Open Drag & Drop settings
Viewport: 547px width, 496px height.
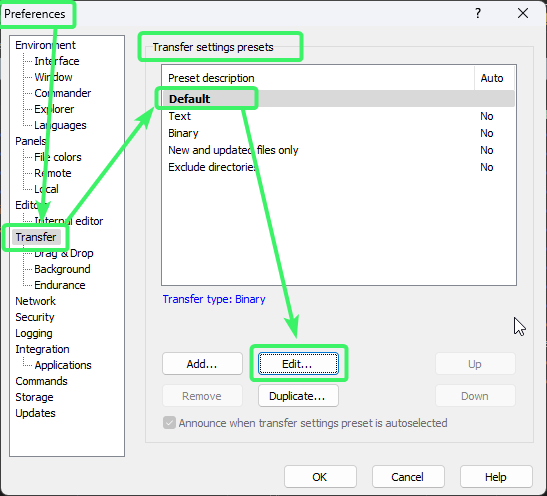[x=63, y=253]
